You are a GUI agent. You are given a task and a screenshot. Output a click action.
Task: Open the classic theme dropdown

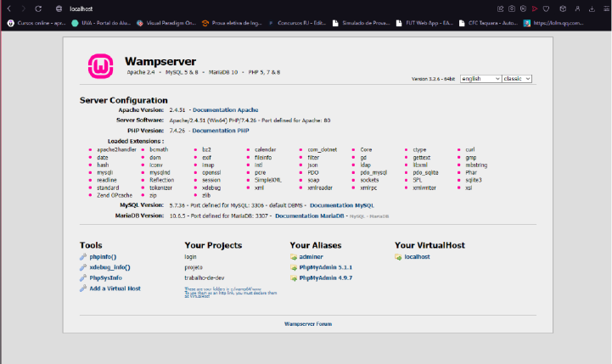(x=517, y=79)
